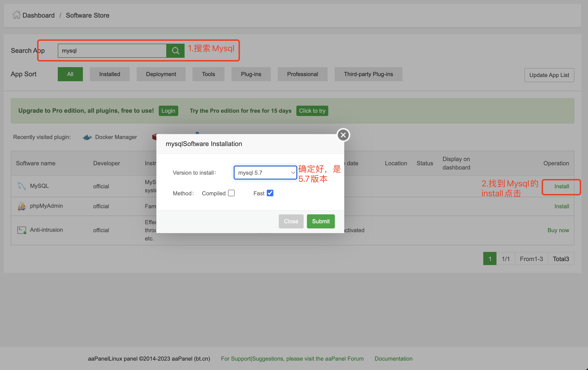The width and height of the screenshot is (588, 370).
Task: Click the Software Store breadcrumb
Action: [x=87, y=15]
